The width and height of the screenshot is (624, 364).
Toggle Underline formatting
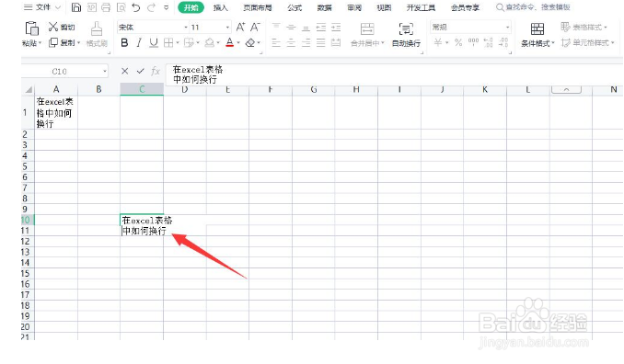(x=154, y=42)
